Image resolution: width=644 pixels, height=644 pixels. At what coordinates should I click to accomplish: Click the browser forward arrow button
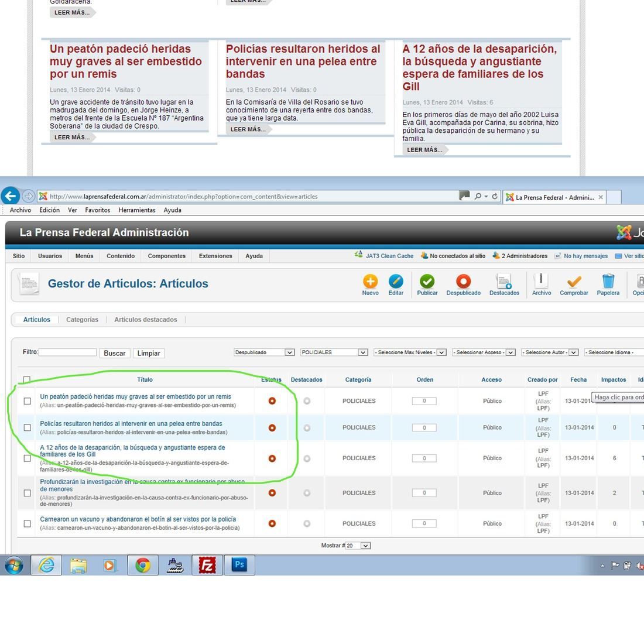28,196
